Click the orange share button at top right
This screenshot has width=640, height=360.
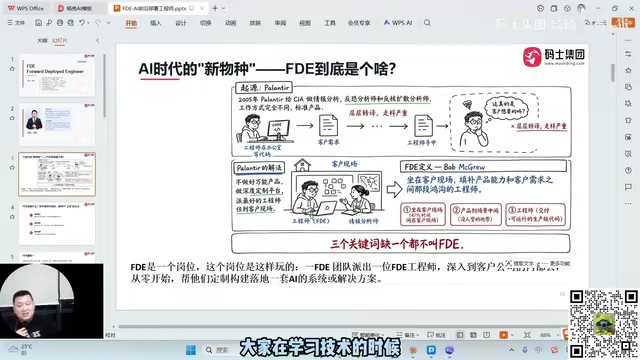click(623, 23)
